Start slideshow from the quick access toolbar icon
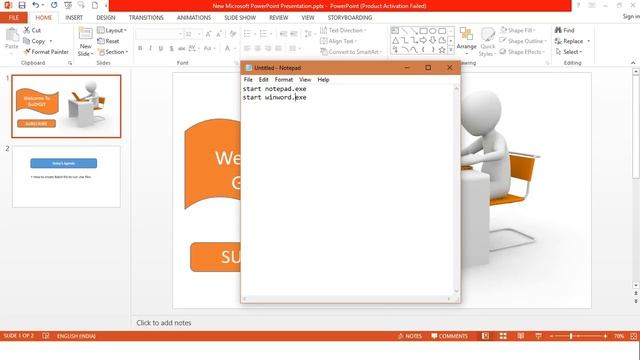The image size is (640, 360). coord(68,5)
